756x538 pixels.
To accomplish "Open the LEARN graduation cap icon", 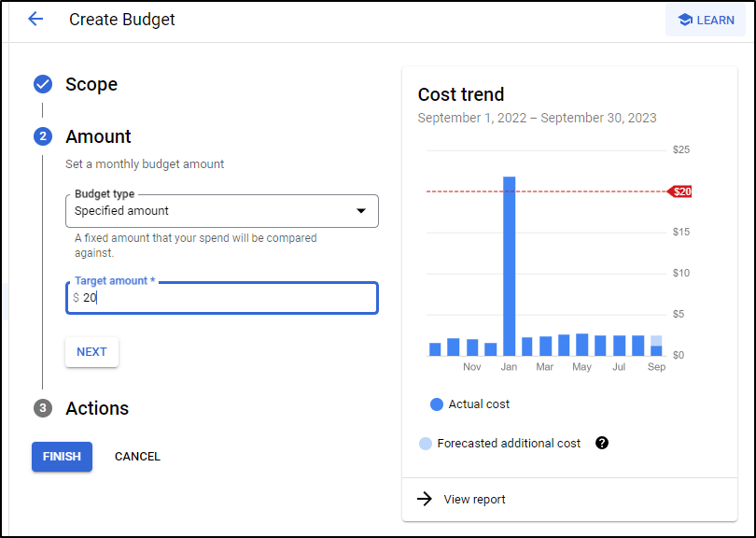I will [685, 20].
